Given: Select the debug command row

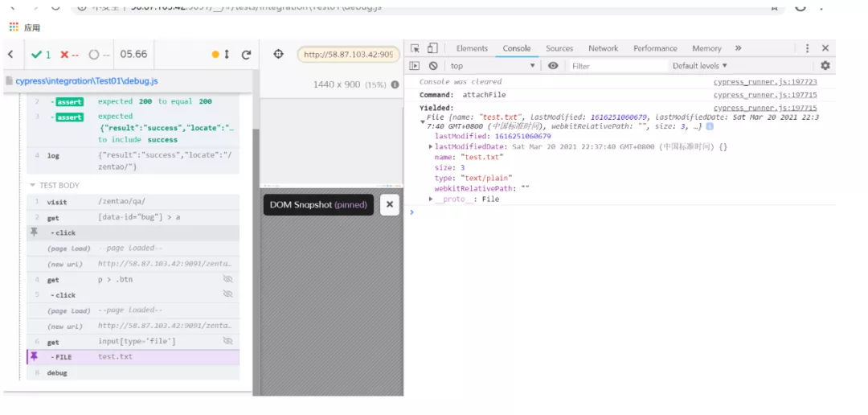Looking at the screenshot, I should [x=133, y=372].
